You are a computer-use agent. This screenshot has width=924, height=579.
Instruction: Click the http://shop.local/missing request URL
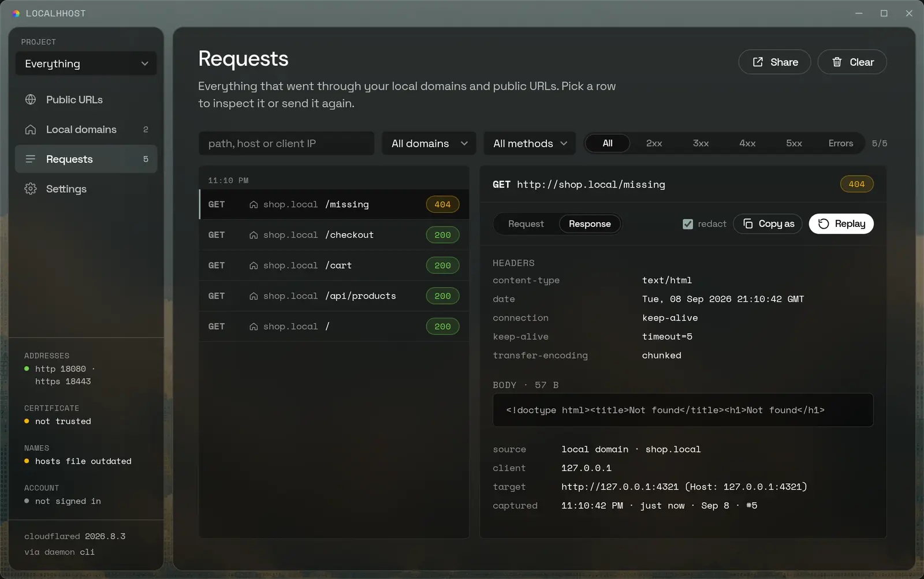tap(591, 185)
